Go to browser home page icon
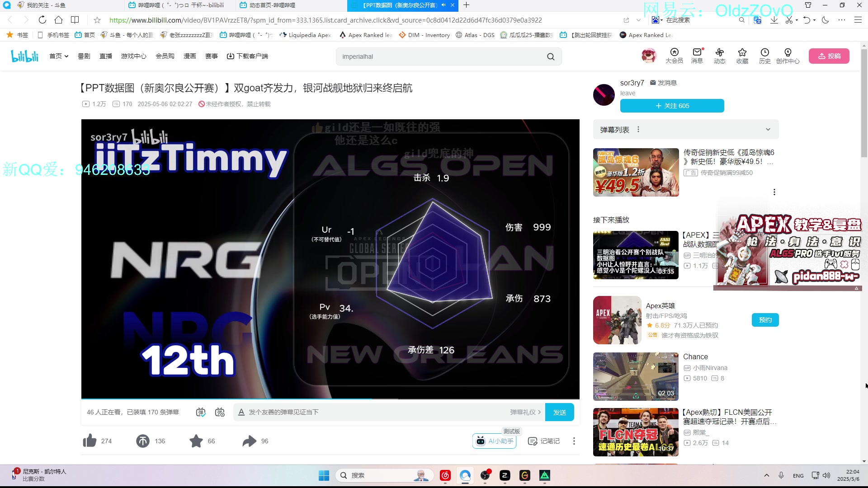868x488 pixels. (x=58, y=20)
